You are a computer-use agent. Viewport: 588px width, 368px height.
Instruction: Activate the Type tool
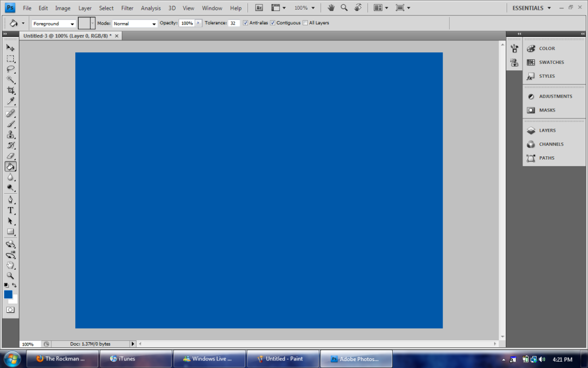pos(10,210)
